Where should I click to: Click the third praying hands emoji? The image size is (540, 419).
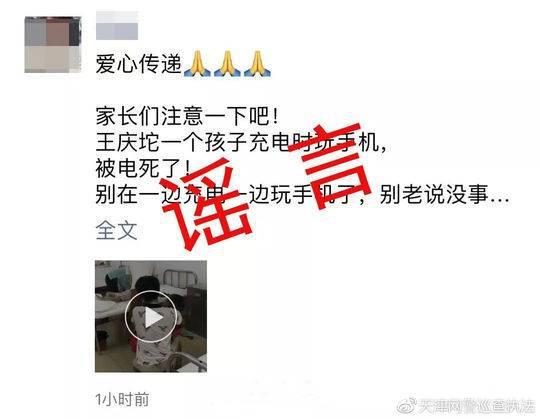(x=257, y=64)
